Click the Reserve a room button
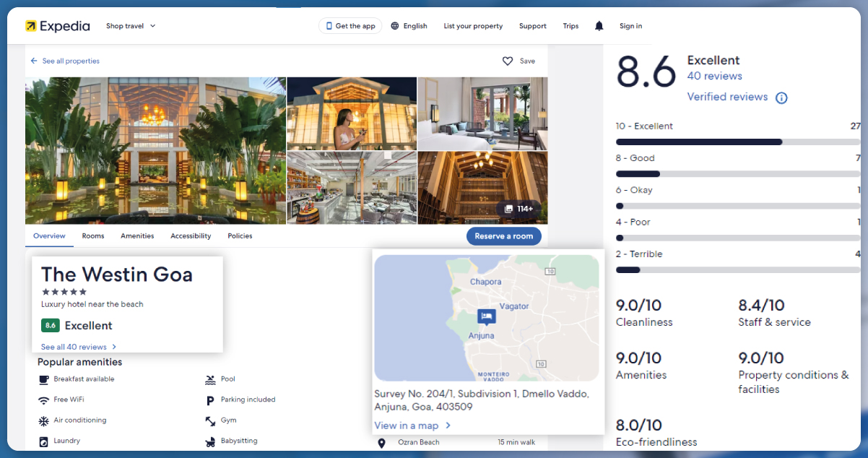 coord(503,236)
